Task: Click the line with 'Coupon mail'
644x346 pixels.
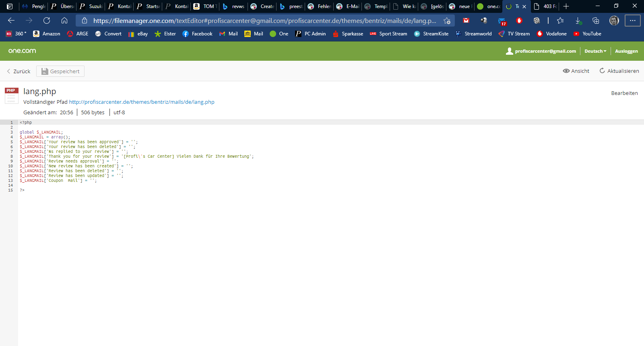Action: [58, 180]
